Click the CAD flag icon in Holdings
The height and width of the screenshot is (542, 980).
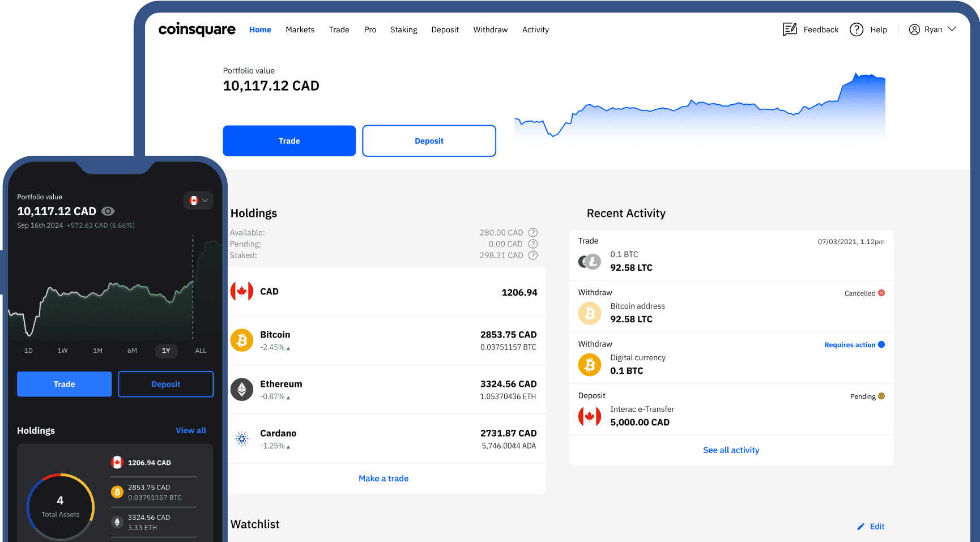(242, 292)
